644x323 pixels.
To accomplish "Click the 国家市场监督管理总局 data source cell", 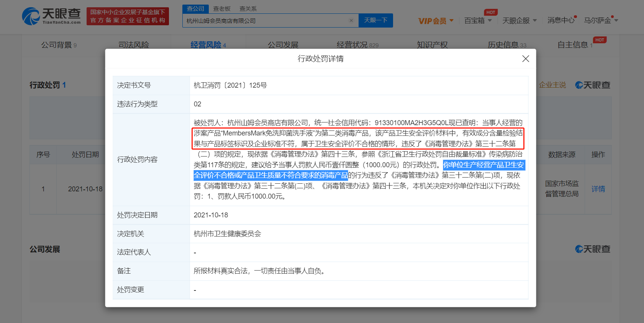I will coord(562,189).
